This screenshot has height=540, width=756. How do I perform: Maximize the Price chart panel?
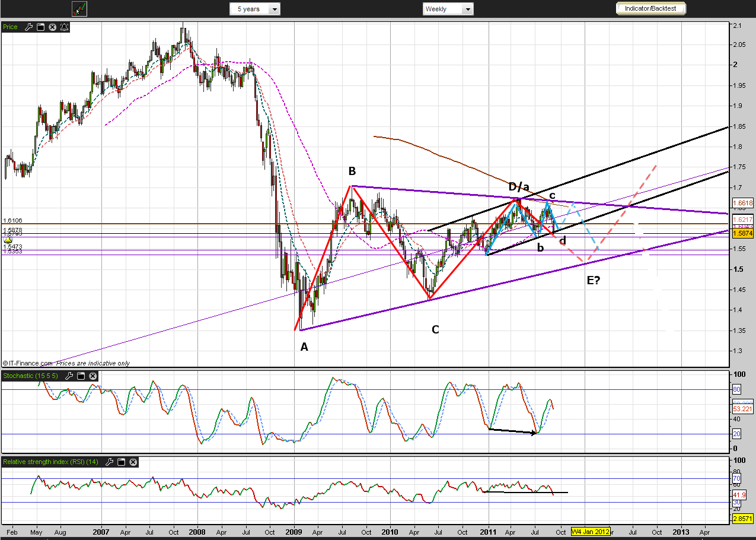click(x=40, y=27)
